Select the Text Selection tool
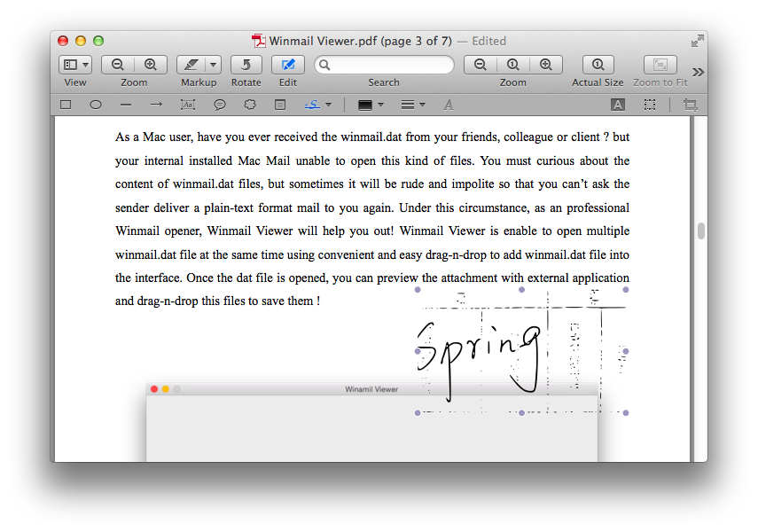This screenshot has height=532, width=758. pos(618,105)
